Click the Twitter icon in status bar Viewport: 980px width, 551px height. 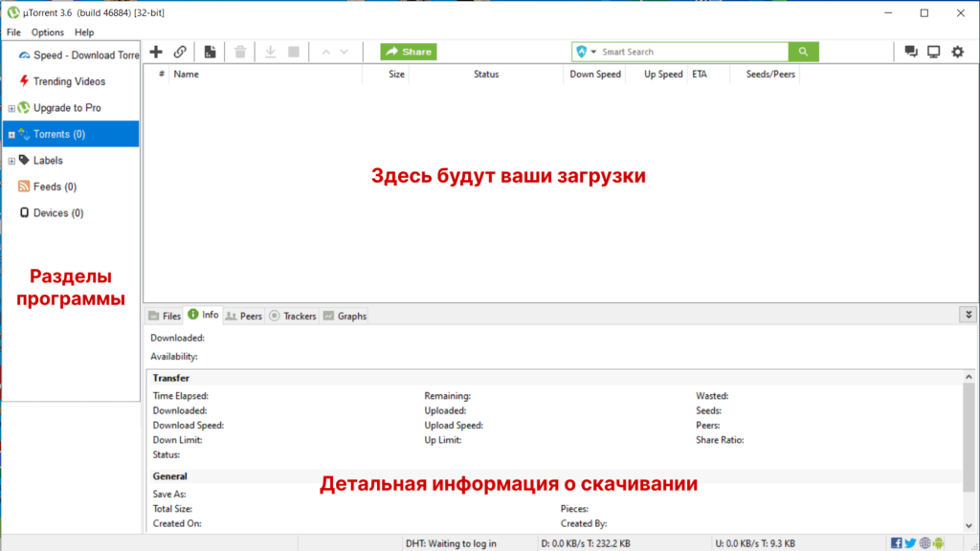[910, 543]
